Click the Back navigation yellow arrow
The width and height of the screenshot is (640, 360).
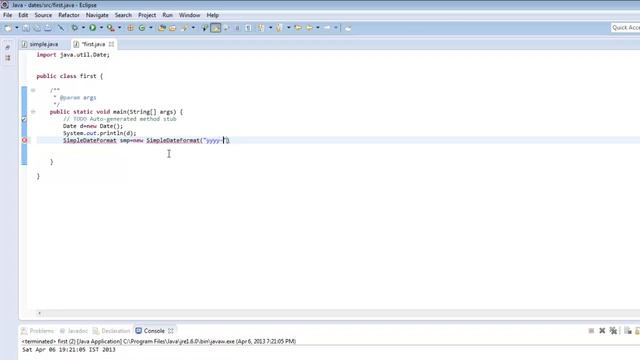pos(309,28)
